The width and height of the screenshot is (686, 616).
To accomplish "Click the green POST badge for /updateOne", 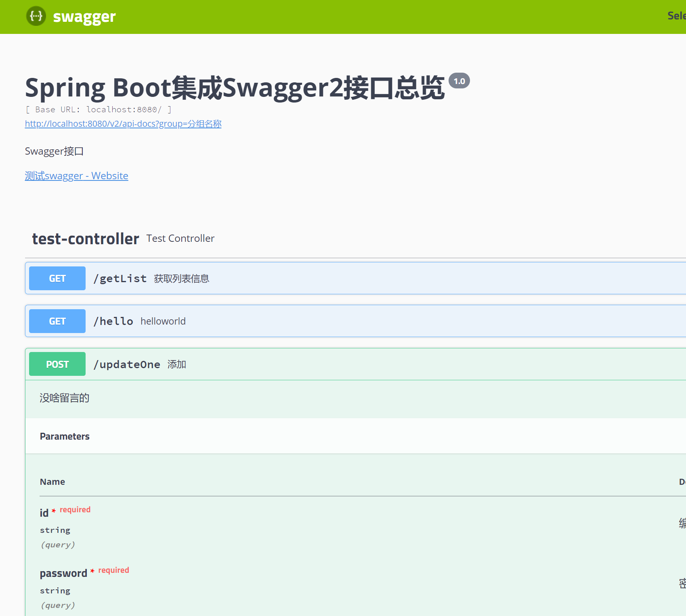I will 57,364.
